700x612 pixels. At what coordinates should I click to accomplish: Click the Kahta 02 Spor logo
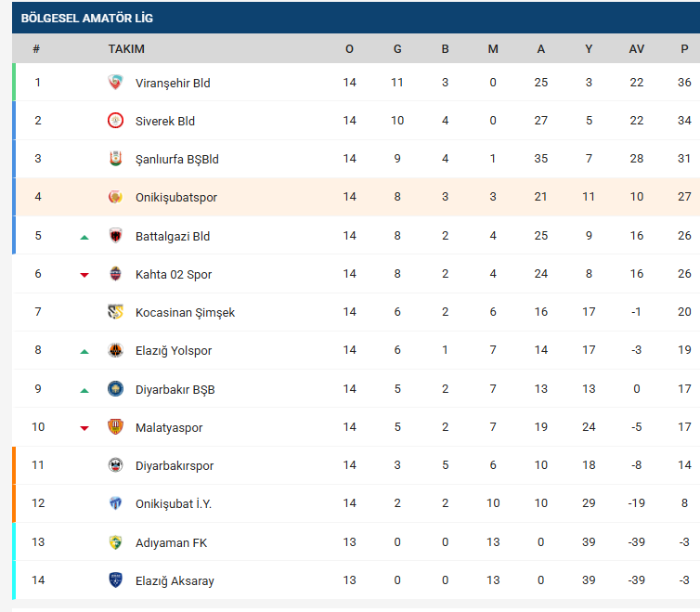click(x=115, y=274)
